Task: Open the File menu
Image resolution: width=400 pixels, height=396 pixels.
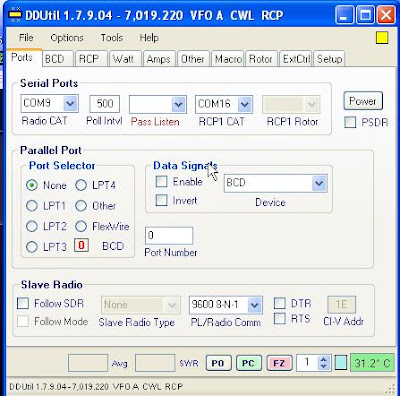Action: [26, 38]
